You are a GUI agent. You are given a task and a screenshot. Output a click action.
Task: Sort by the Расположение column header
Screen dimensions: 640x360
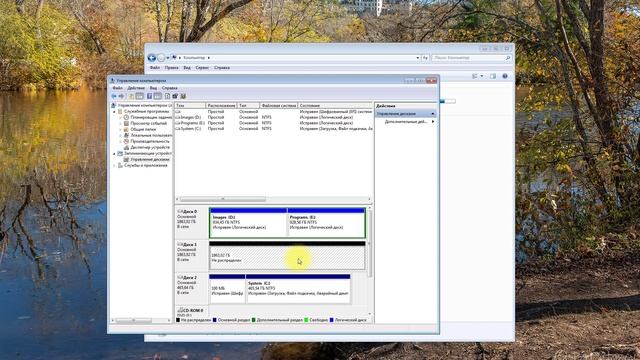point(222,106)
